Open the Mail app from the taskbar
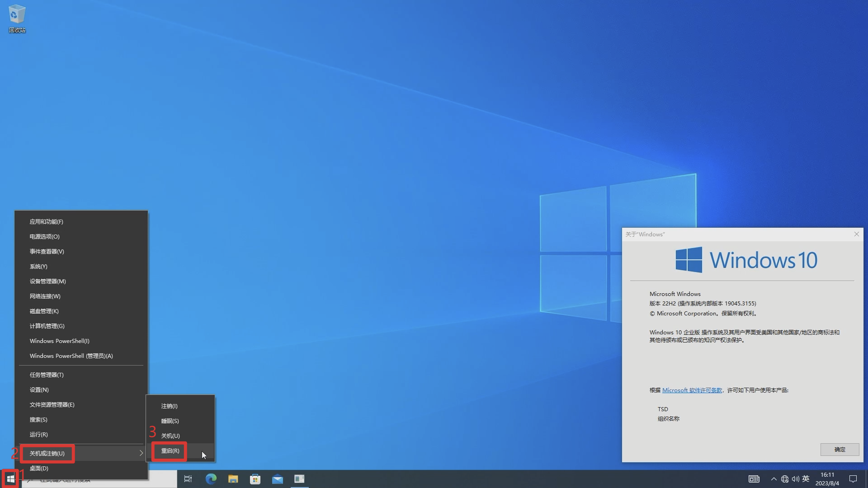The image size is (868, 488). pos(277,479)
